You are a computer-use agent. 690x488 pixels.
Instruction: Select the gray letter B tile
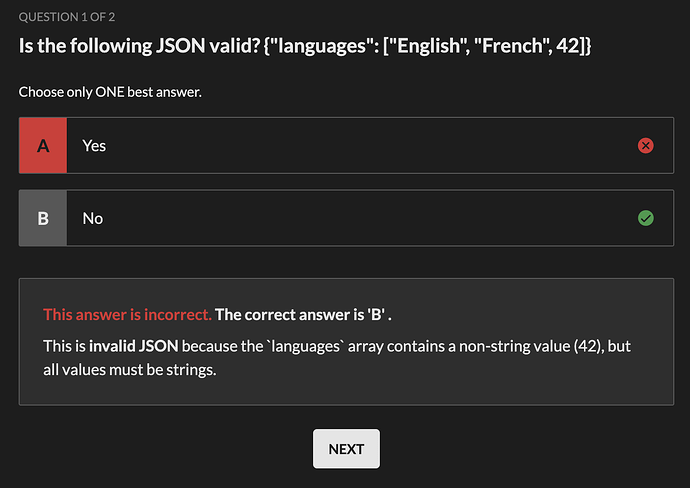pos(43,218)
